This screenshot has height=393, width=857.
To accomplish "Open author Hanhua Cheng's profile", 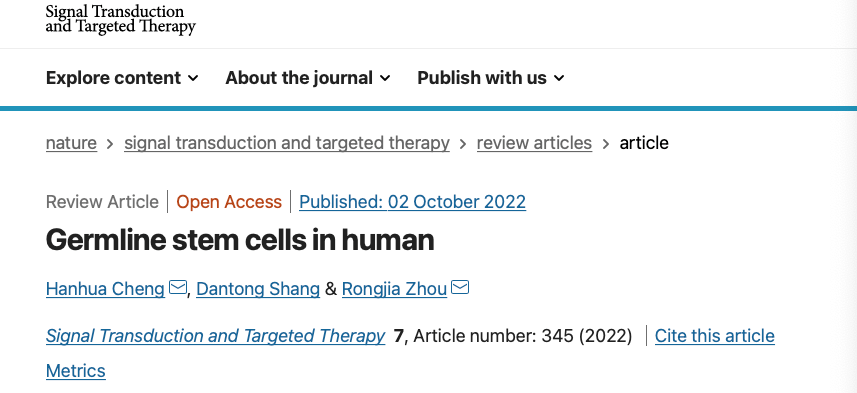I will [x=105, y=289].
